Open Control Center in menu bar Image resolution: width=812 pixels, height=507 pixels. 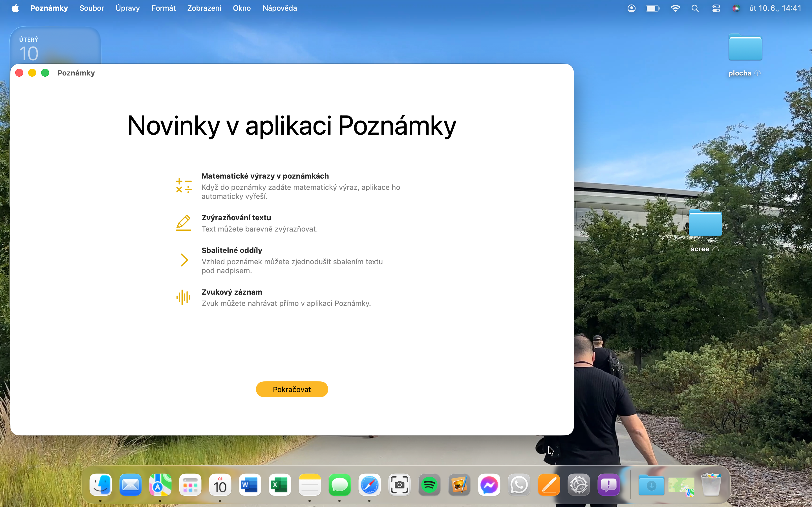pyautogui.click(x=716, y=8)
